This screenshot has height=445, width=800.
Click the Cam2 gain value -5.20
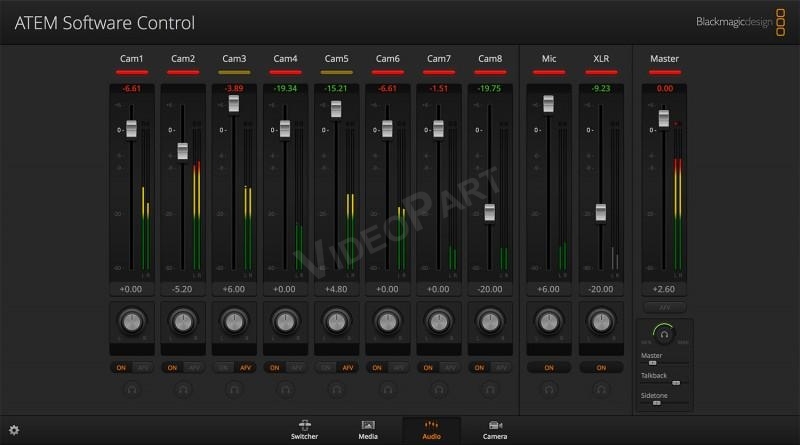183,289
